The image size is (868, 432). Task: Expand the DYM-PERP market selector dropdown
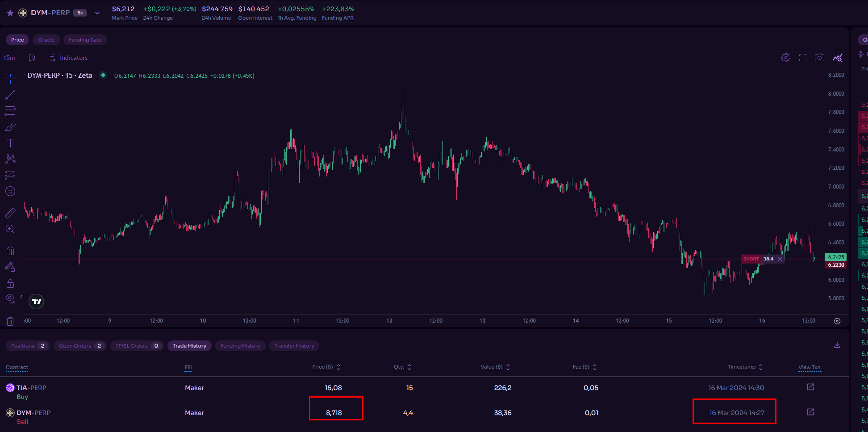point(97,13)
